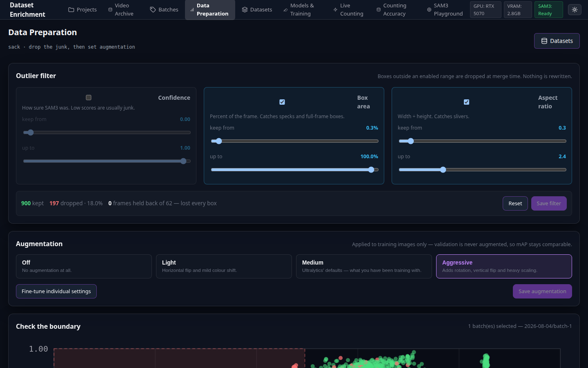
Task: Switch to the Data Preparation tab
Action: (x=210, y=10)
